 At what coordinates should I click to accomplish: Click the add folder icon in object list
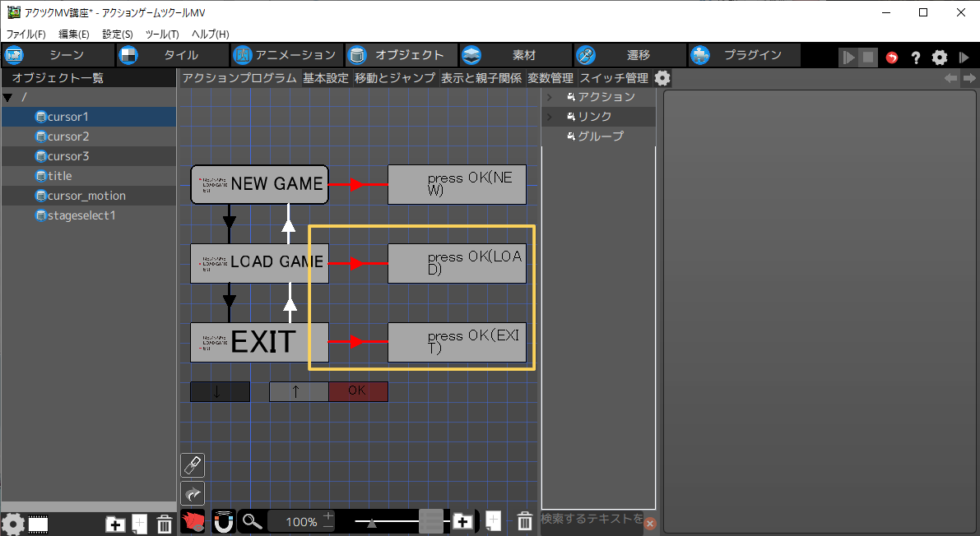coord(115,524)
